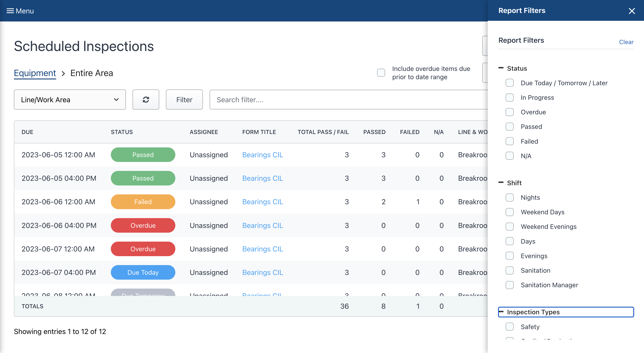Click the Filter button
The height and width of the screenshot is (353, 644).
click(x=184, y=99)
